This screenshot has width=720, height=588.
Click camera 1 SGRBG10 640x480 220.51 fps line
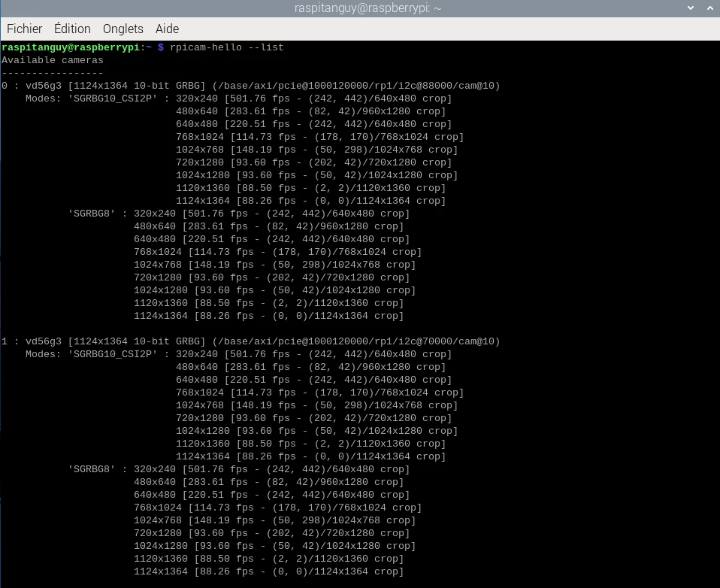click(314, 380)
